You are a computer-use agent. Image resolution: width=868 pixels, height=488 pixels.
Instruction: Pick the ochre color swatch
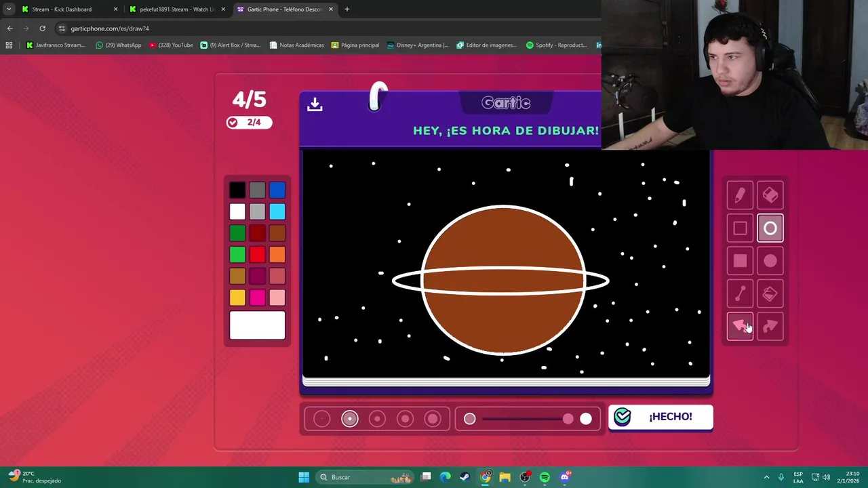click(237, 277)
